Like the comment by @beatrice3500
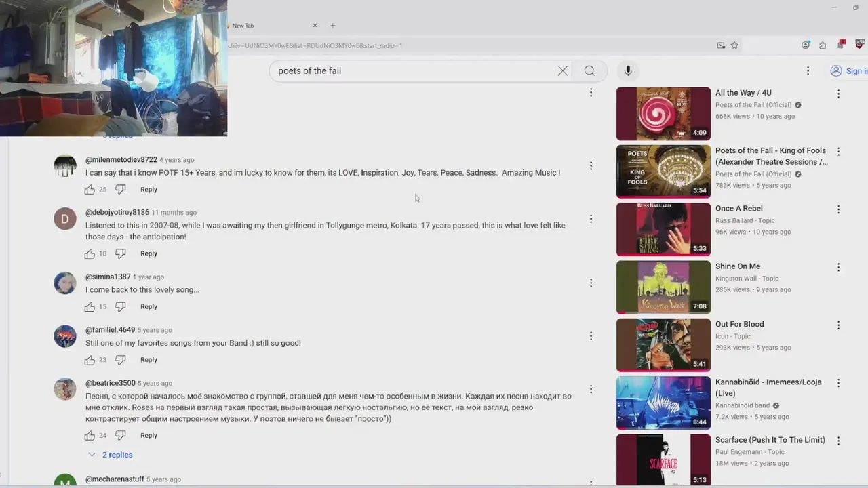This screenshot has width=868, height=488. click(x=90, y=436)
